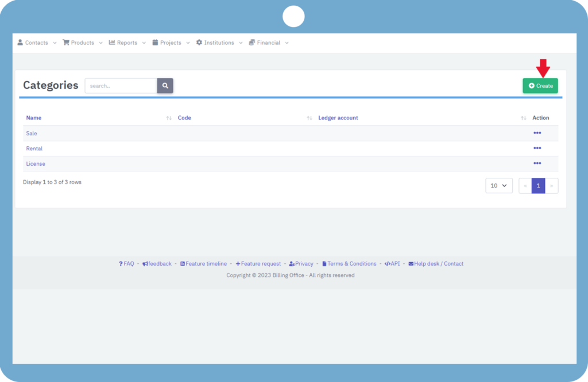This screenshot has height=382, width=588.
Task: Expand the Projects menu chevron
Action: coord(188,43)
